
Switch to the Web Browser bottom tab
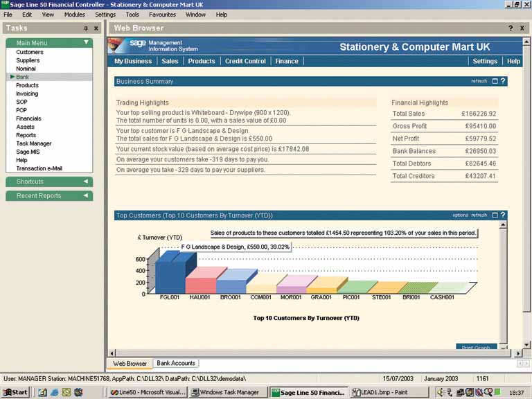(130, 364)
